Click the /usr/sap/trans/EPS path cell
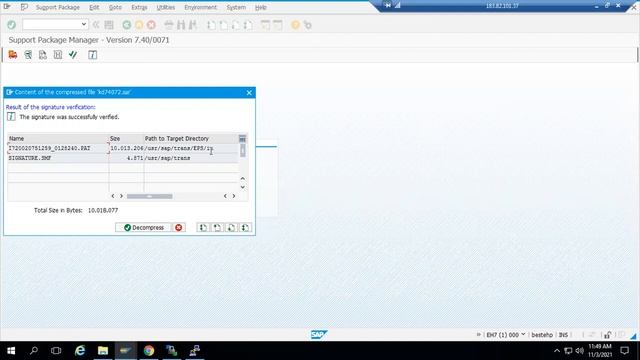640x360 pixels. 191,148
